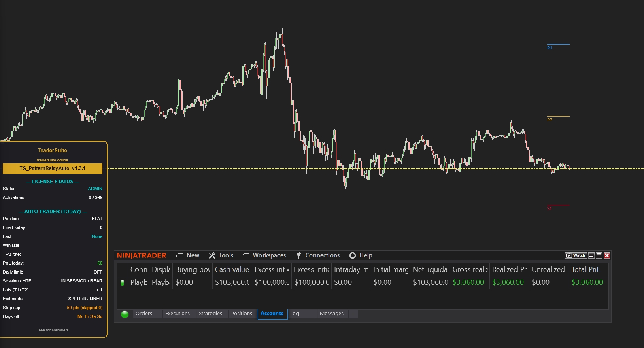Open the New menu in NinjaTrader
This screenshot has height=348, width=644.
click(x=188, y=255)
